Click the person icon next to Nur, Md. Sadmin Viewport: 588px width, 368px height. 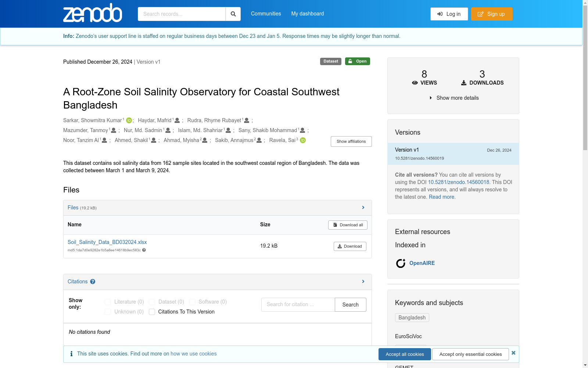[168, 130]
